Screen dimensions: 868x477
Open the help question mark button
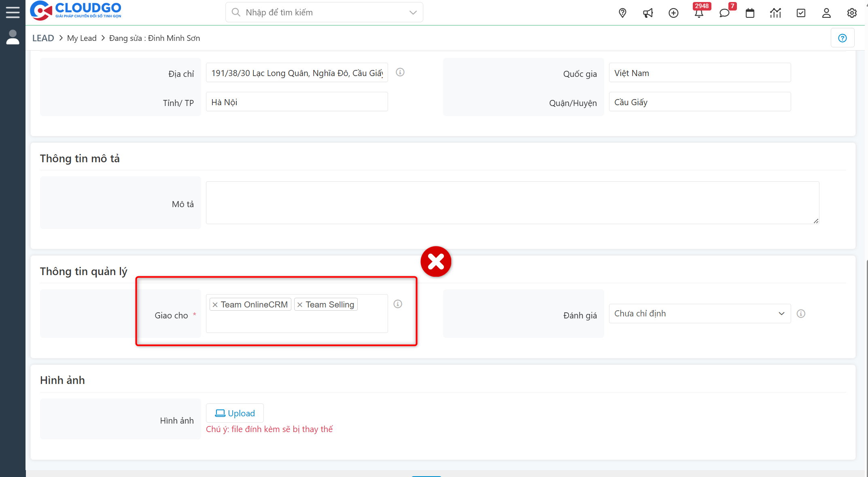tap(843, 38)
